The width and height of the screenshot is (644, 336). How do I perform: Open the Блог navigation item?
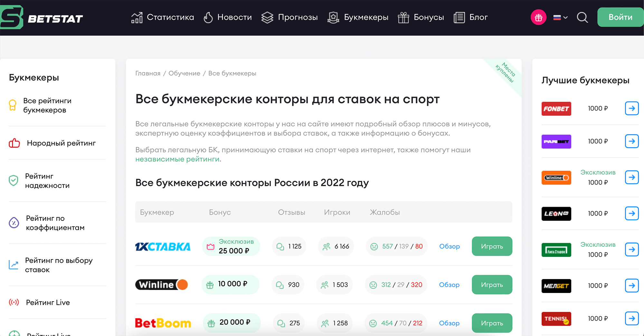click(470, 17)
